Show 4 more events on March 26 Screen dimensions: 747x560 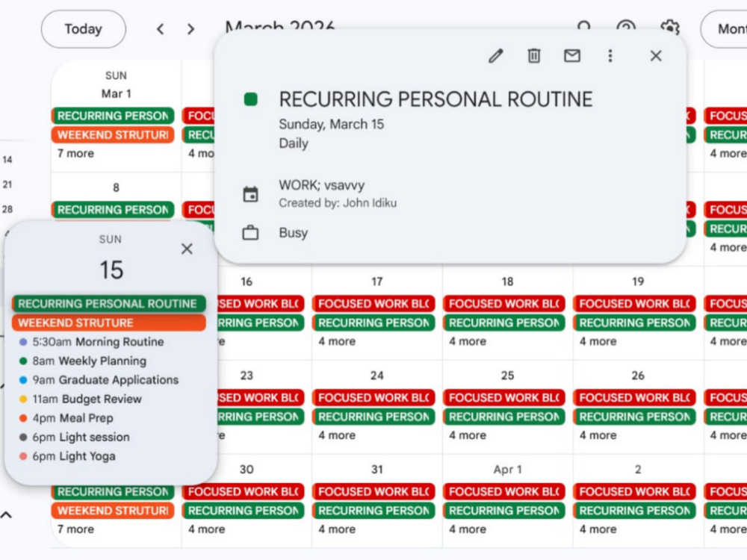(x=598, y=435)
